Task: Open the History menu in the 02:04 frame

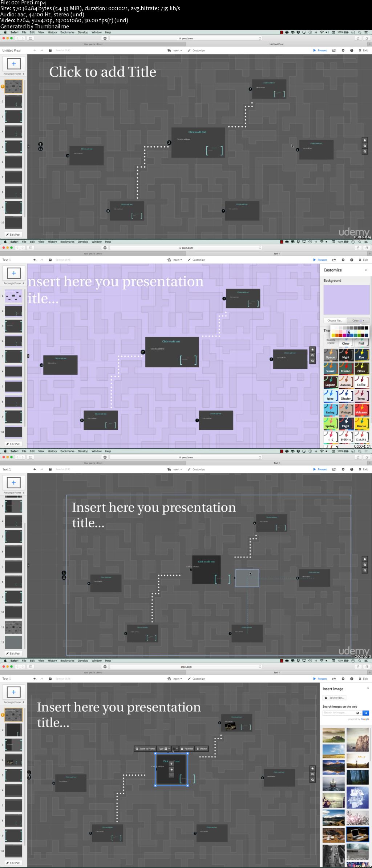Action: pyautogui.click(x=52, y=32)
